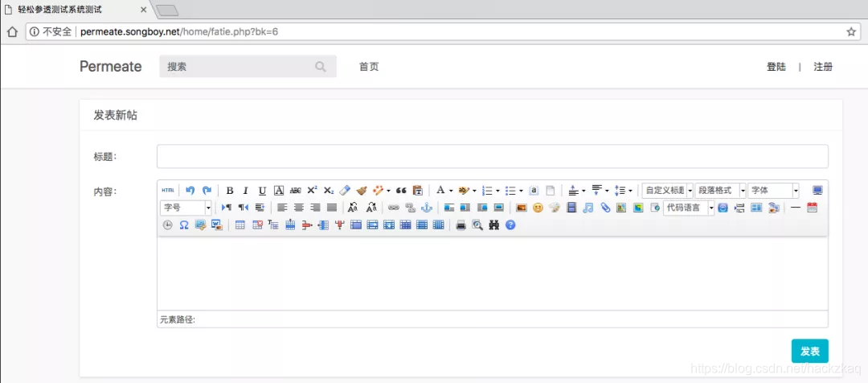Open the 字体 font dropdown
Viewport: 868px width, 383px height.
tap(773, 190)
